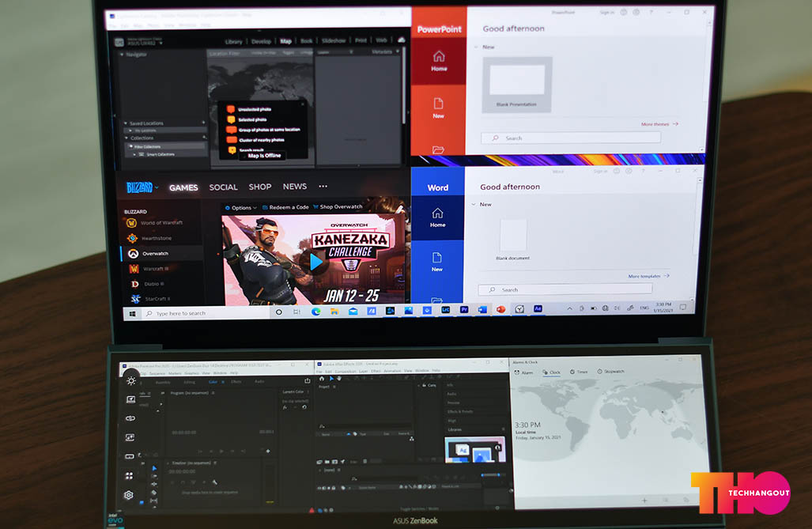Viewport: 812px width, 529px height.
Task: Select Blank Presentation thumbnail
Action: (517, 85)
